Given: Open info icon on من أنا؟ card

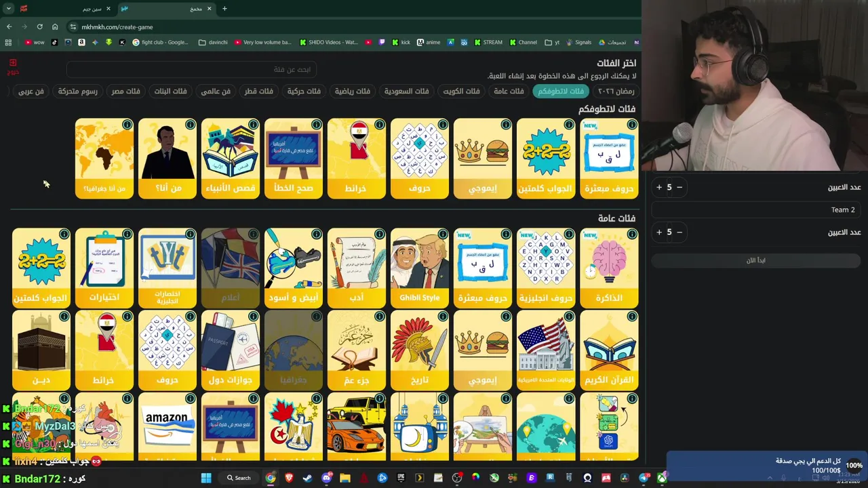Looking at the screenshot, I should point(190,125).
